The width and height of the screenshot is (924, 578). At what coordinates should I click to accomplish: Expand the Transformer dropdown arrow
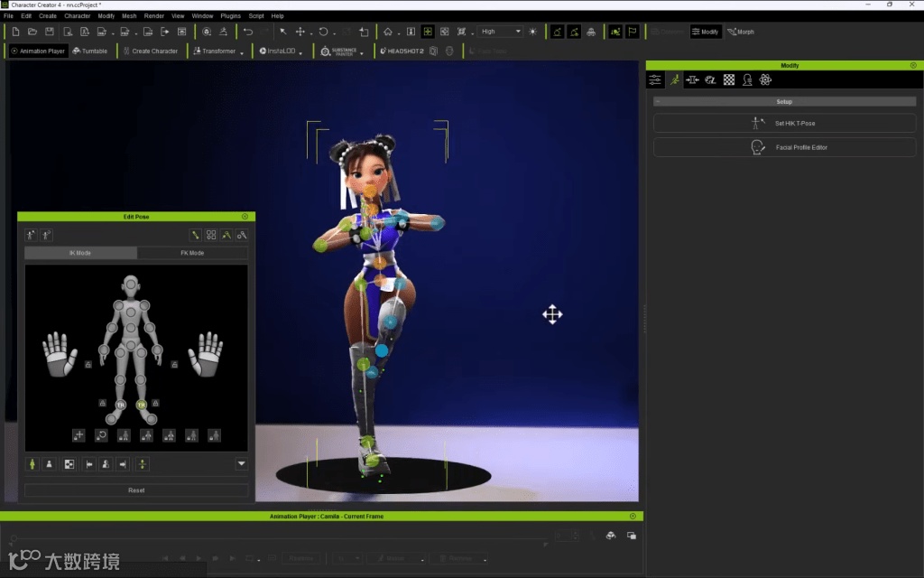(242, 53)
